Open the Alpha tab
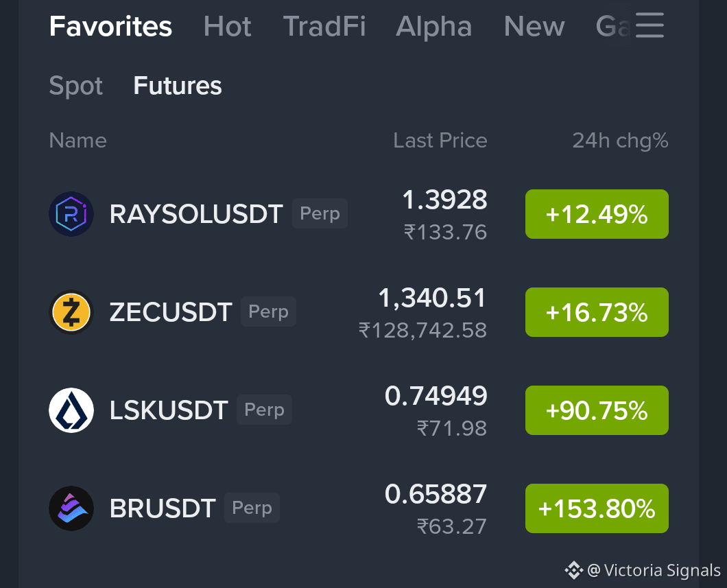Image resolution: width=727 pixels, height=588 pixels. (x=434, y=27)
